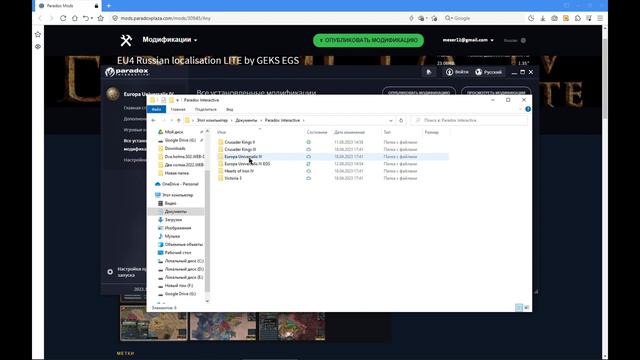This screenshot has width=640, height=360.
Task: Click Explorer up-one-level arrow
Action: pyautogui.click(x=179, y=120)
